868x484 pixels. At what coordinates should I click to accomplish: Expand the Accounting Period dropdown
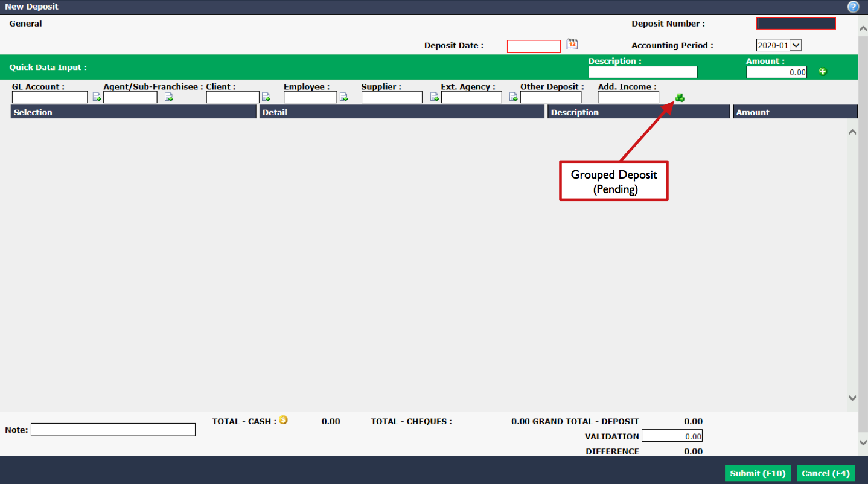click(x=796, y=45)
